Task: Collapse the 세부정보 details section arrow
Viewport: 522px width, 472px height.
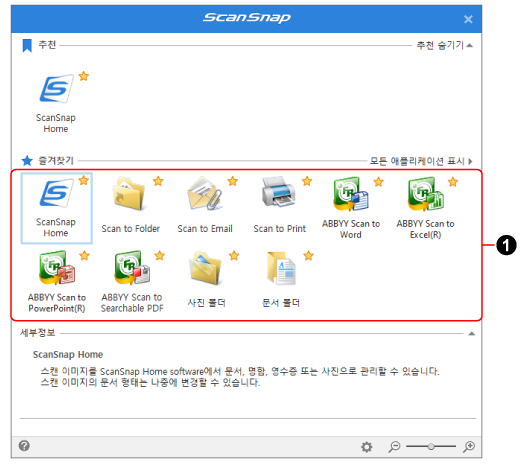Action: click(x=472, y=334)
